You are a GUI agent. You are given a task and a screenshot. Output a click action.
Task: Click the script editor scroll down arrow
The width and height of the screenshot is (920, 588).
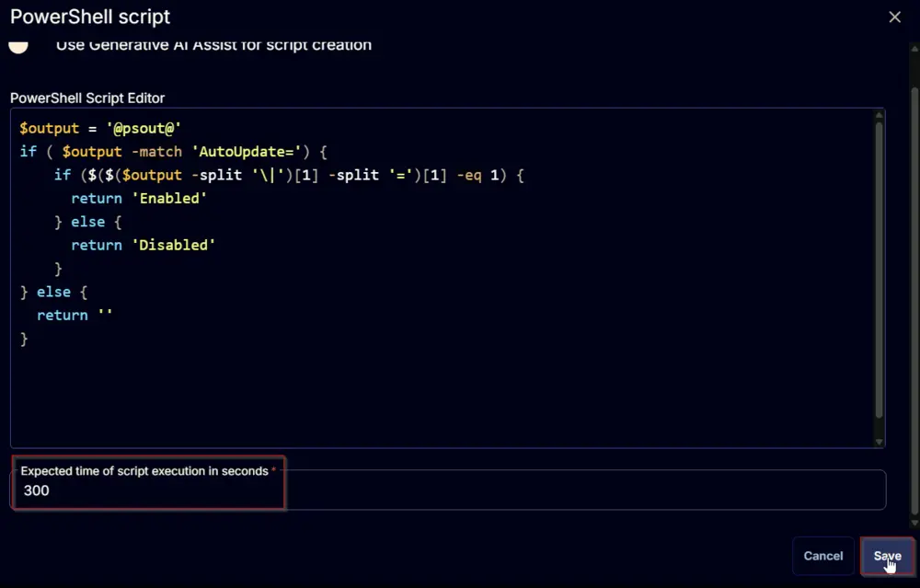point(879,442)
